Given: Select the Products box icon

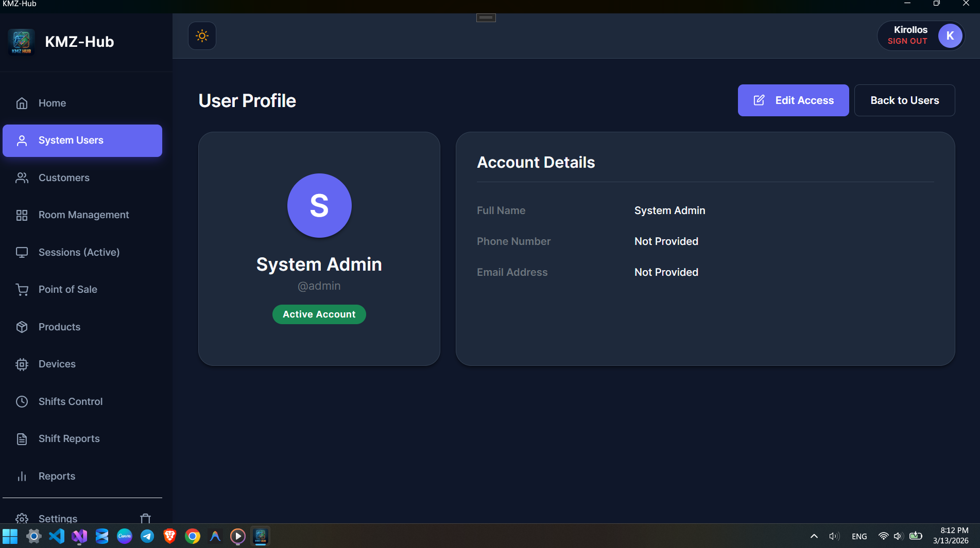Looking at the screenshot, I should (22, 327).
